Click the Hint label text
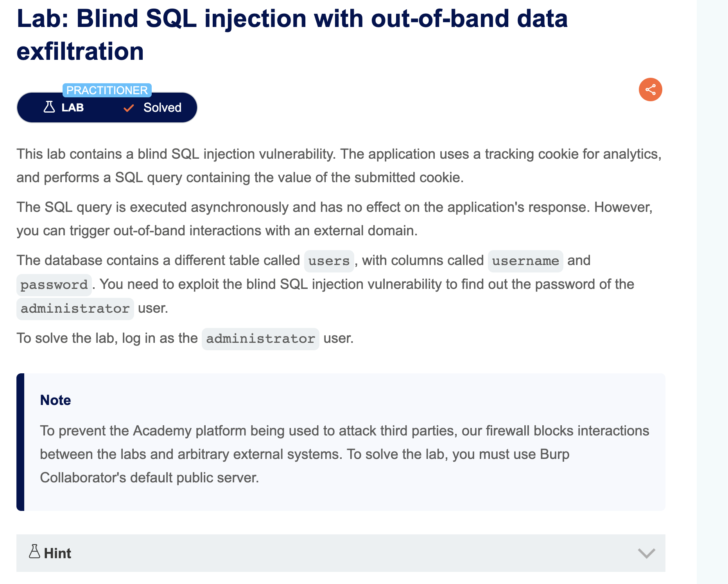Viewport: 728px width, 584px height. [x=57, y=554]
